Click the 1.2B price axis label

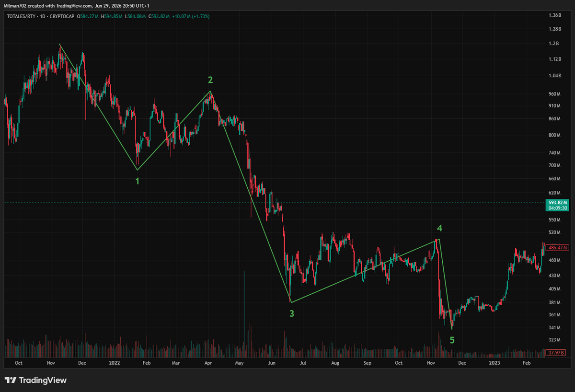(x=554, y=44)
